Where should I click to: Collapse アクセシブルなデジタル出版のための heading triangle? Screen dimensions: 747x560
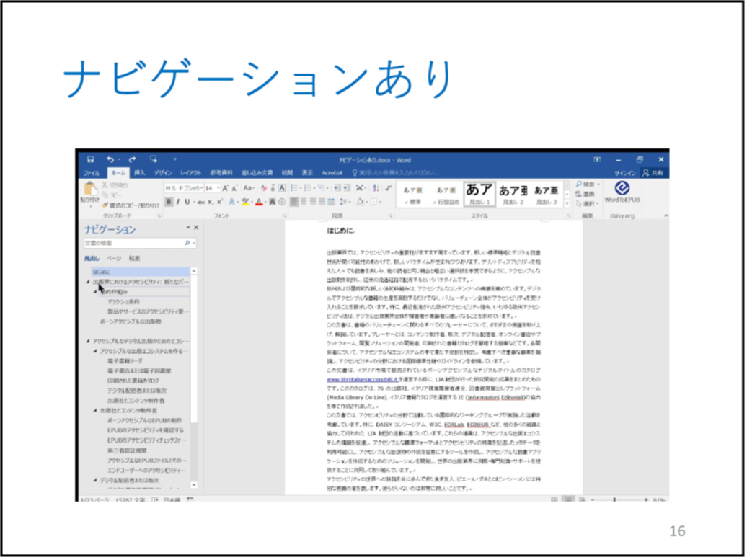point(88,342)
